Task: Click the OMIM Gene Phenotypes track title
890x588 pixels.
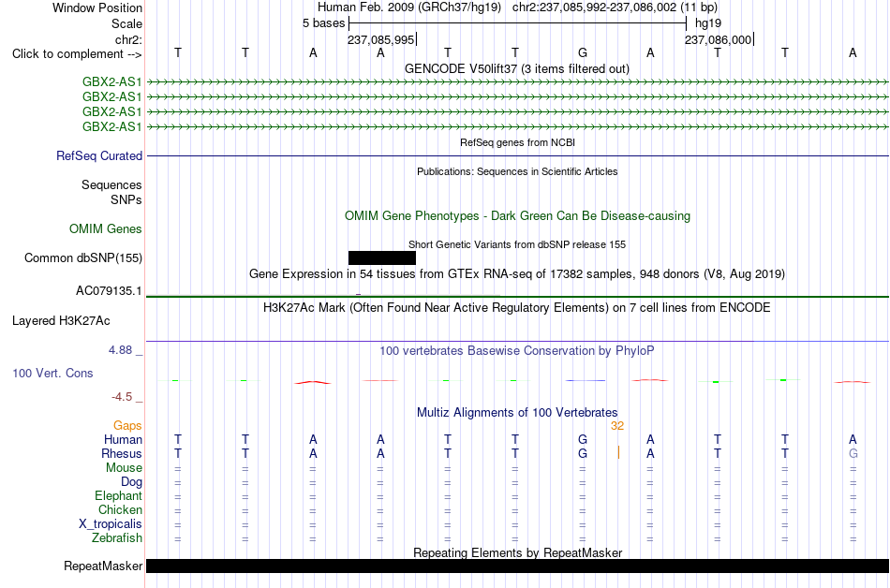Action: 517,216
